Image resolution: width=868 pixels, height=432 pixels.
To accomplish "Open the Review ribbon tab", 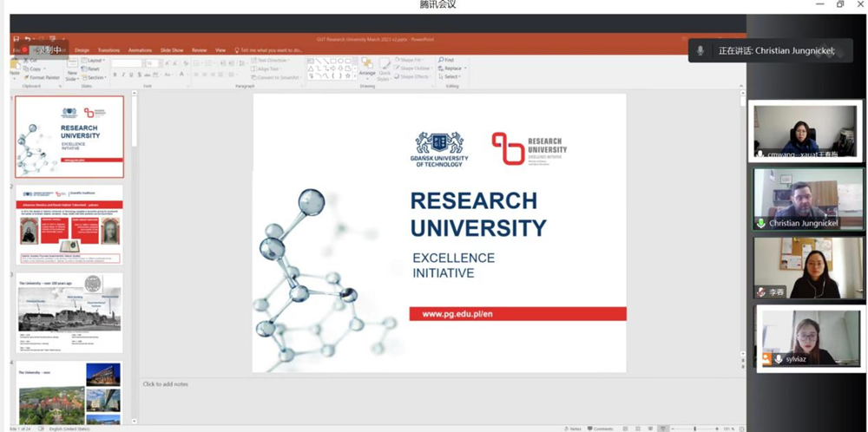I will coord(200,50).
